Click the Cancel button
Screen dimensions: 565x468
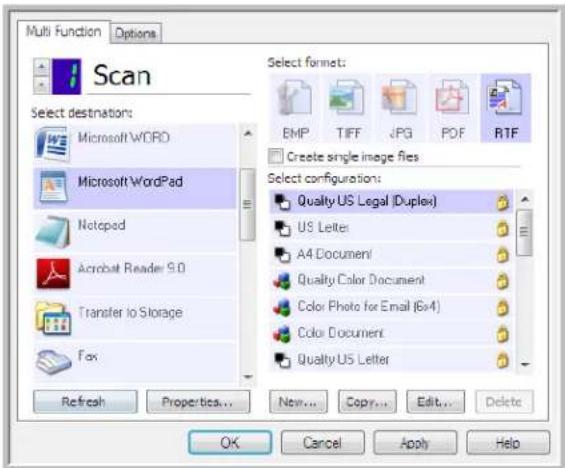pyautogui.click(x=322, y=442)
